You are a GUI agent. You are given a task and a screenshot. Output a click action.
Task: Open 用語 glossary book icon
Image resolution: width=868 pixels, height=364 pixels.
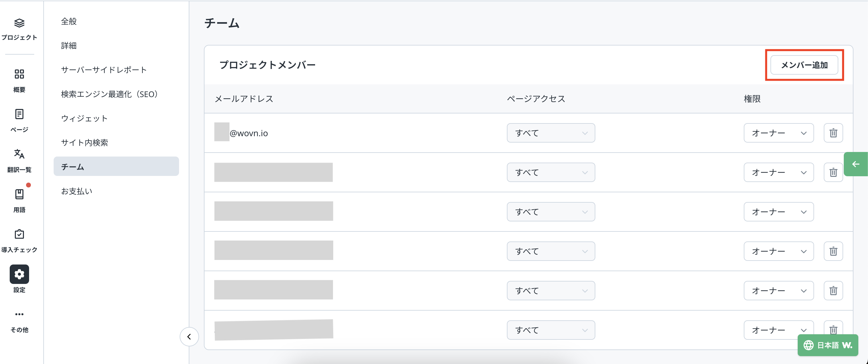click(19, 194)
